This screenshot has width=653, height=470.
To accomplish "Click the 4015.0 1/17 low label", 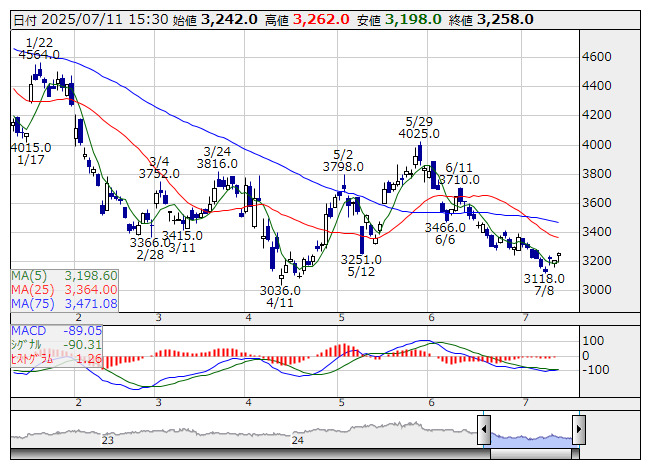I will point(30,154).
